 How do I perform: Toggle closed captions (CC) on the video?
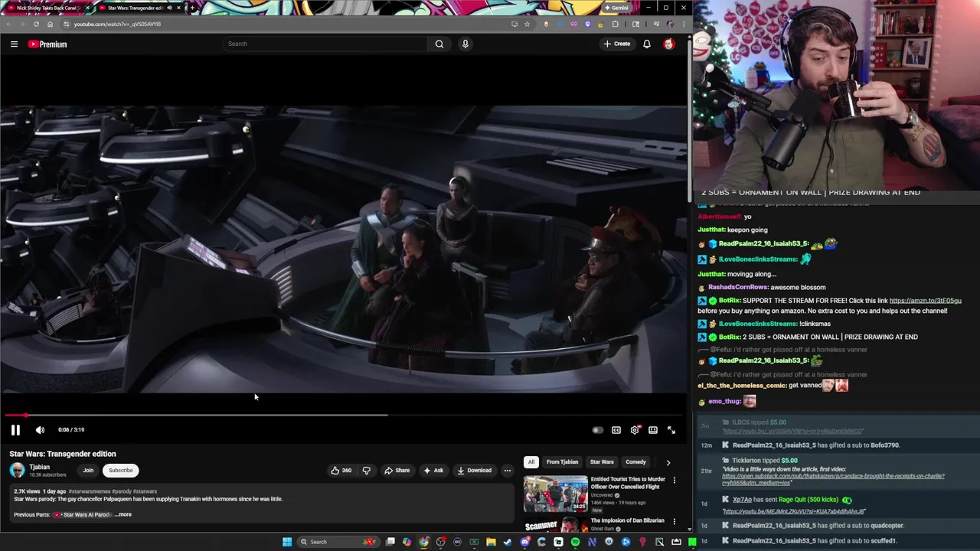click(616, 430)
